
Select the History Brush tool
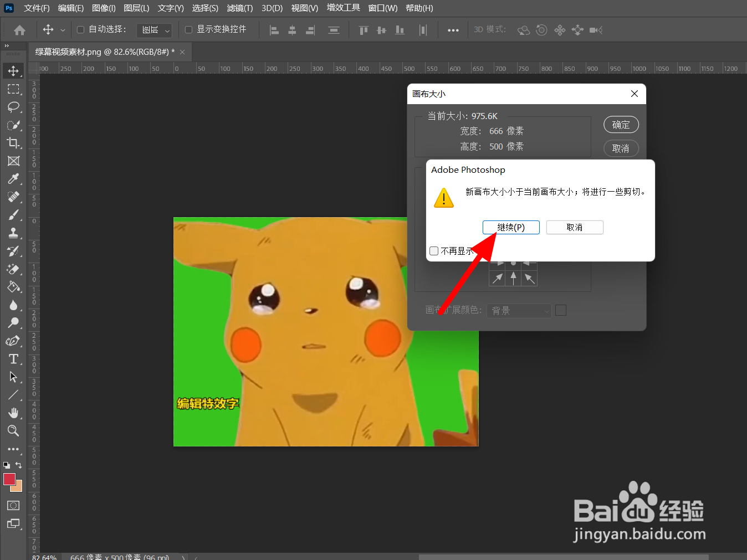click(13, 251)
